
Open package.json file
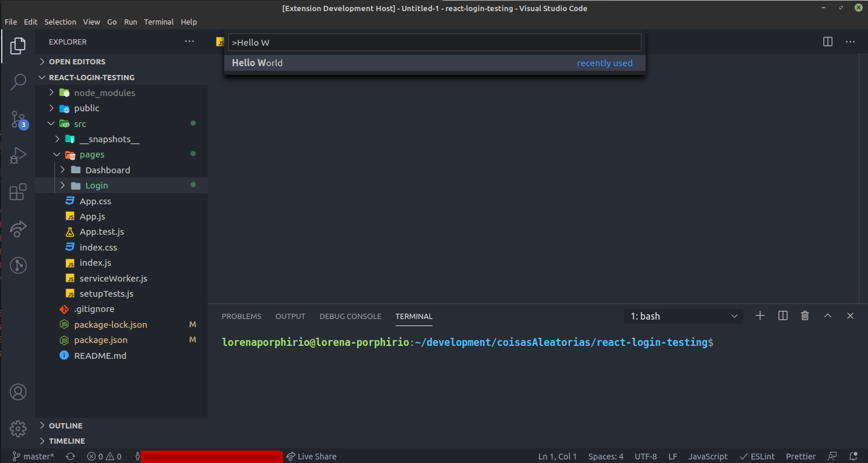(x=121, y=340)
